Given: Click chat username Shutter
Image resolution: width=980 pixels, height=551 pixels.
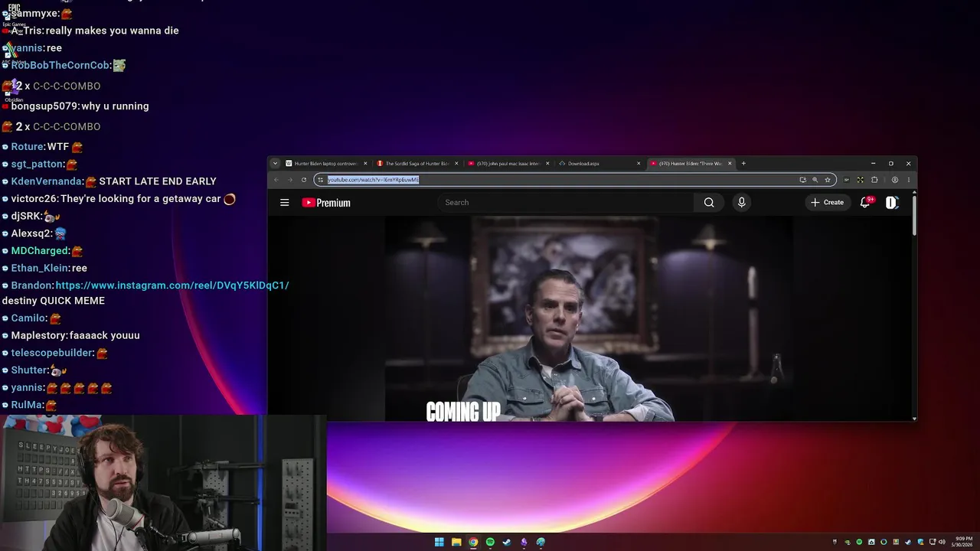Looking at the screenshot, I should [28, 370].
